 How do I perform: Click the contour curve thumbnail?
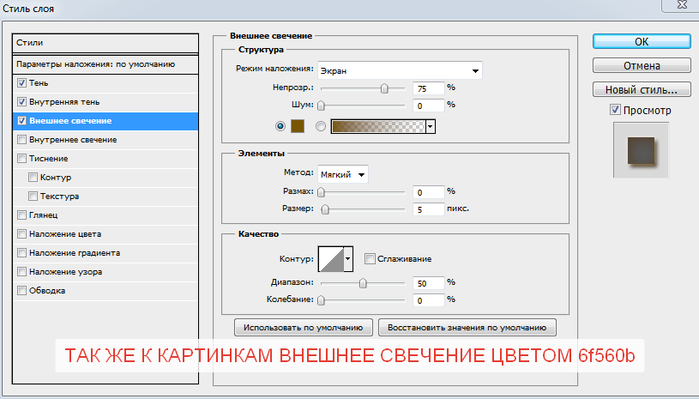[x=331, y=259]
